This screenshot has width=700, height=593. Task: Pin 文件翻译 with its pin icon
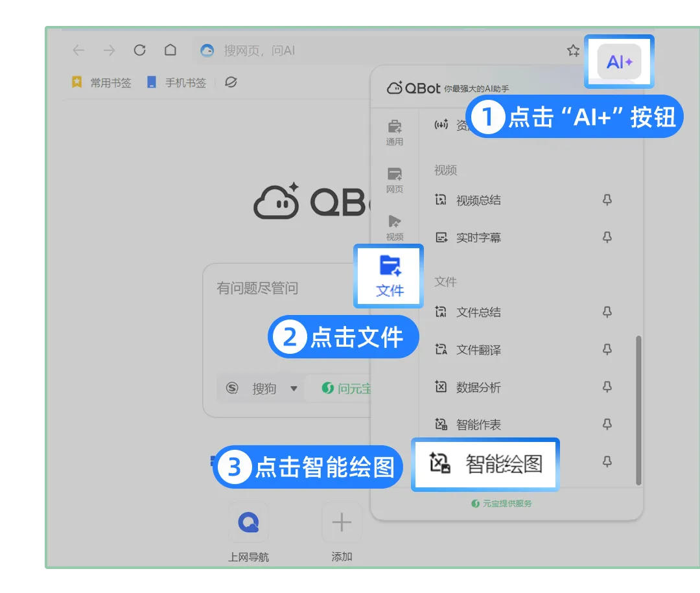[607, 349]
